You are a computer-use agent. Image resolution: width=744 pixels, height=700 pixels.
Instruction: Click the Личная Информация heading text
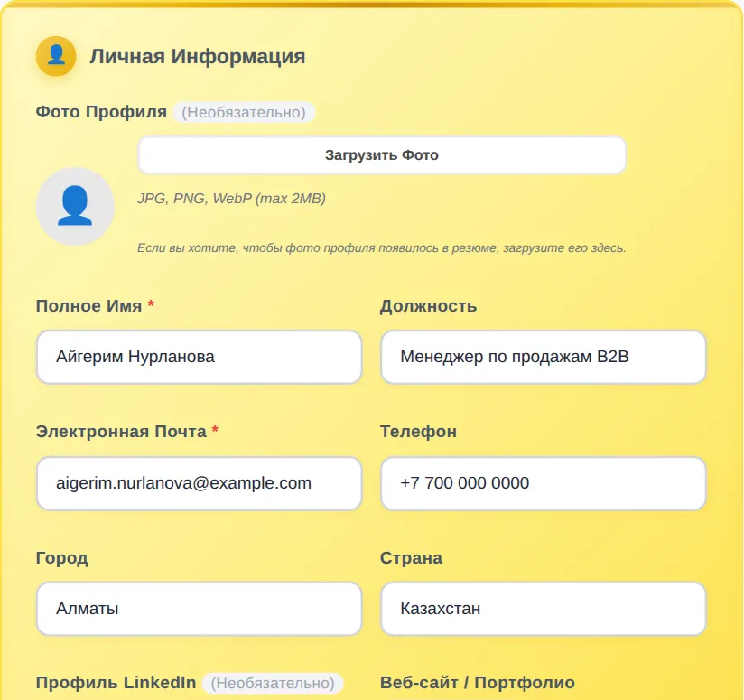point(198,57)
